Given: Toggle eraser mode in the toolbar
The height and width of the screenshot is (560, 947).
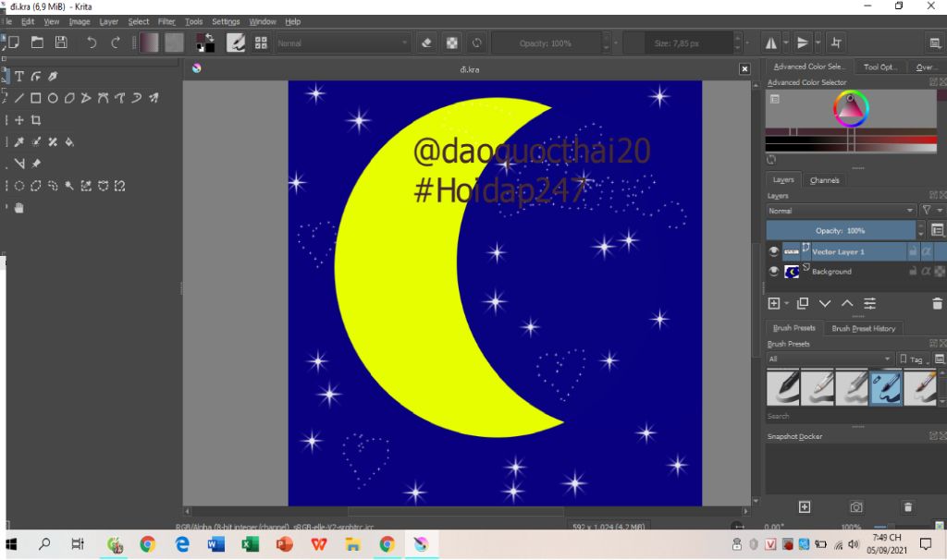Looking at the screenshot, I should pos(426,43).
